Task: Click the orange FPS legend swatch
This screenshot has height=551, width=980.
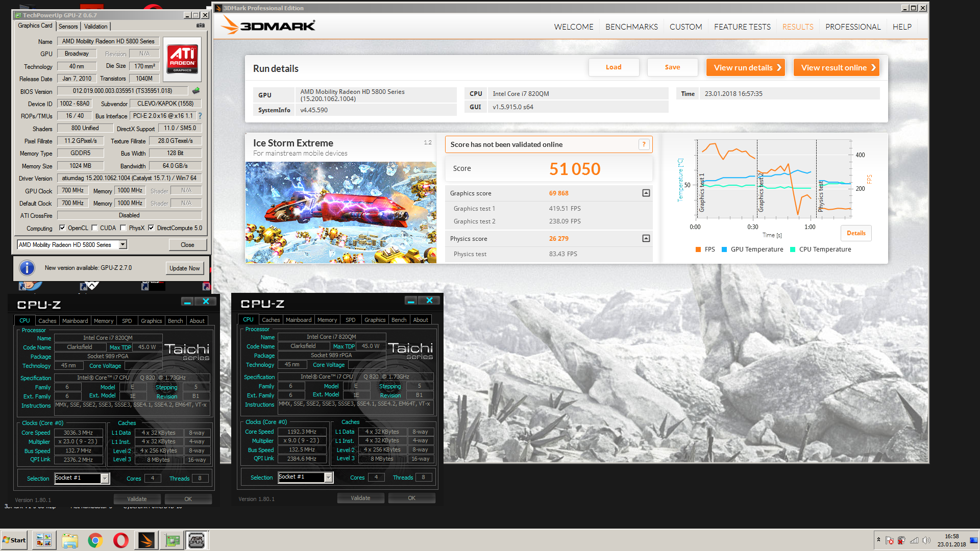Action: click(x=698, y=249)
